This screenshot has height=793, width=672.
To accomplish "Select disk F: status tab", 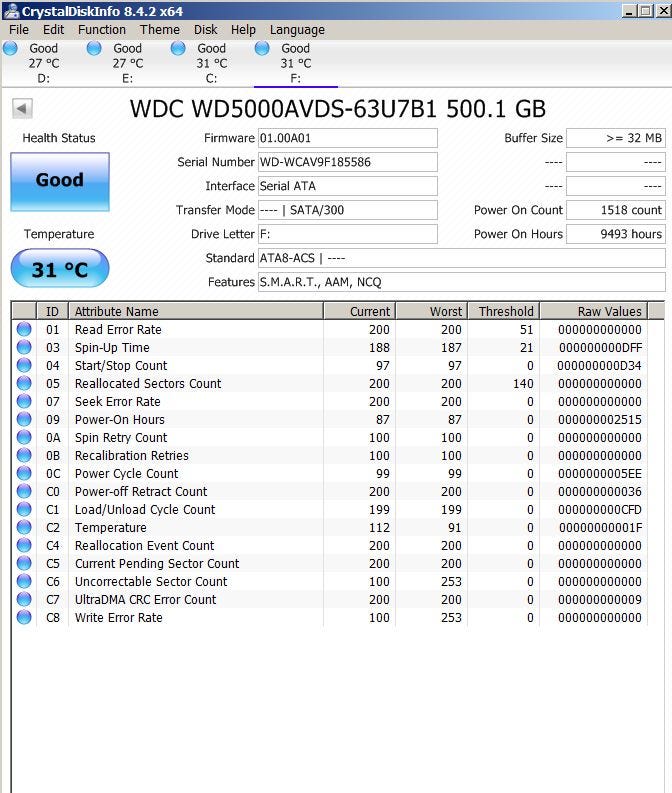I will (x=295, y=63).
